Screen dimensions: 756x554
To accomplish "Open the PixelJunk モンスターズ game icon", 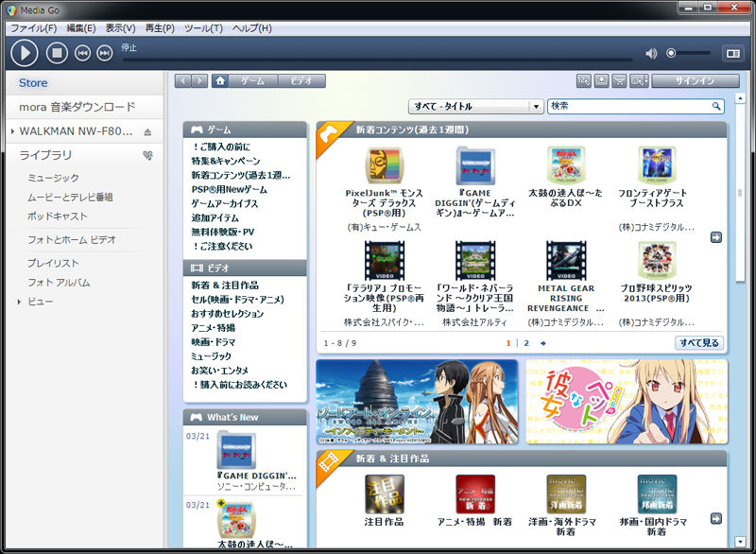I will coord(384,165).
